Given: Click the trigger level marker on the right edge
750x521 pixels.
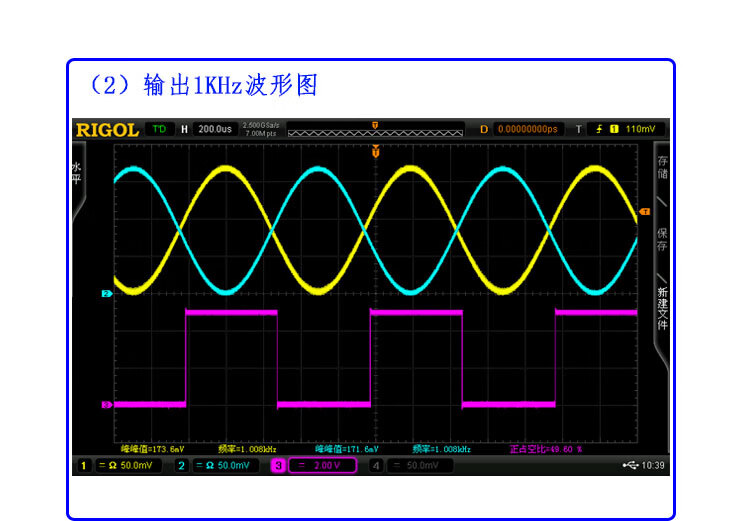Looking at the screenshot, I should pos(644,212).
